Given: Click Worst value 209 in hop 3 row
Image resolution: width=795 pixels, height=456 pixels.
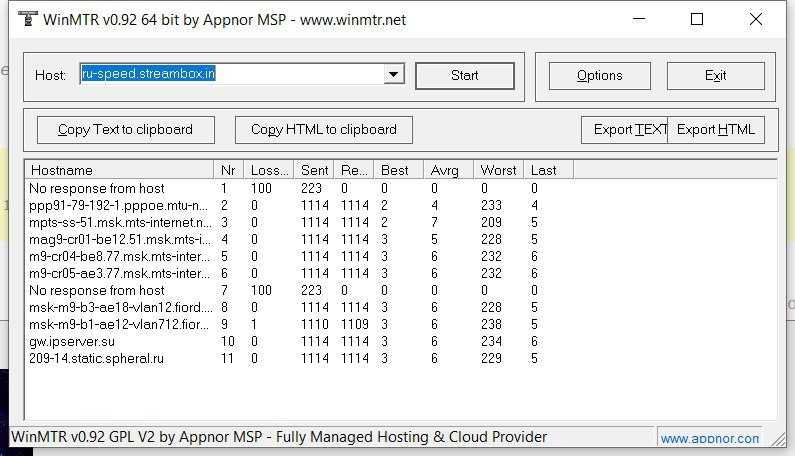Looking at the screenshot, I should [x=491, y=223].
